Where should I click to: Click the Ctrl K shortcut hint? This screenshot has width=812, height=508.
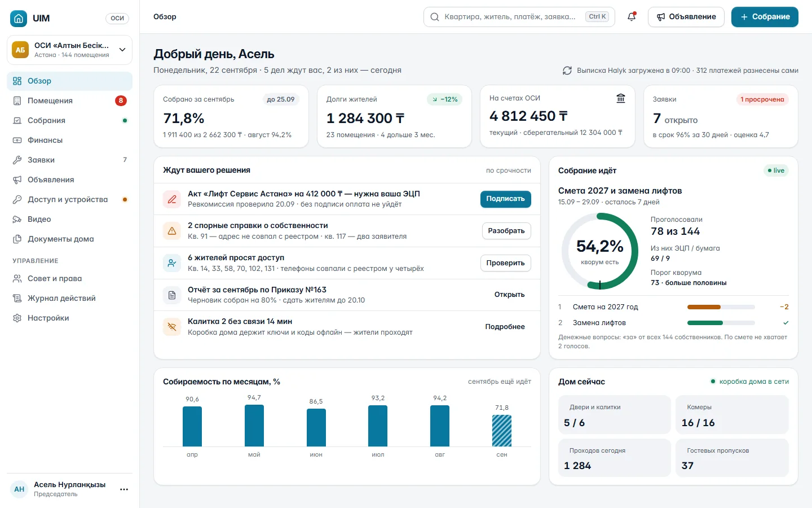(x=597, y=17)
